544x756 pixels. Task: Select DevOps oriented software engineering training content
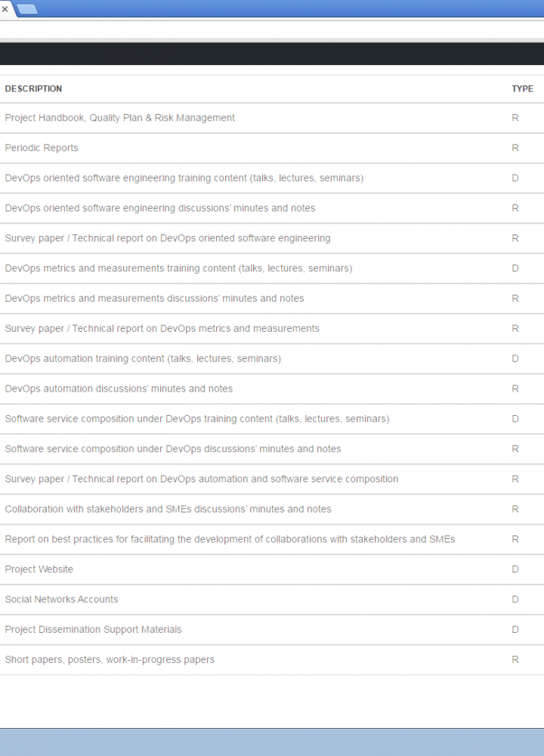click(x=184, y=178)
